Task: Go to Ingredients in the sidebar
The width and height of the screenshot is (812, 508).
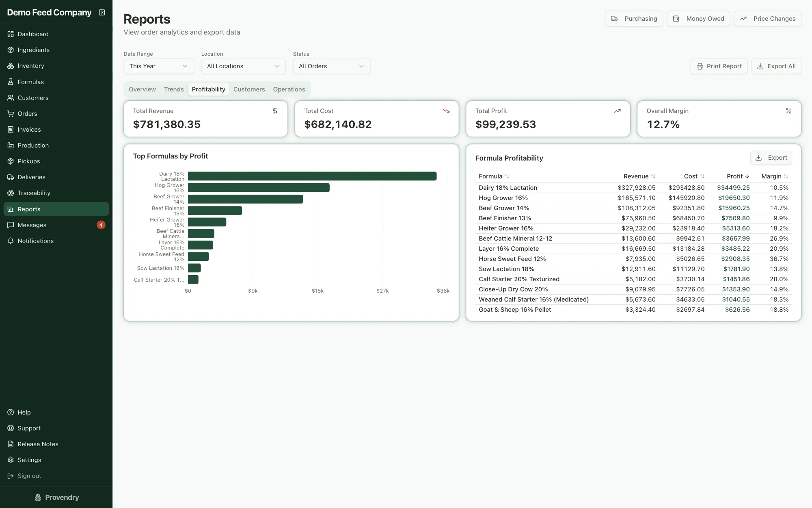Action: pos(56,50)
